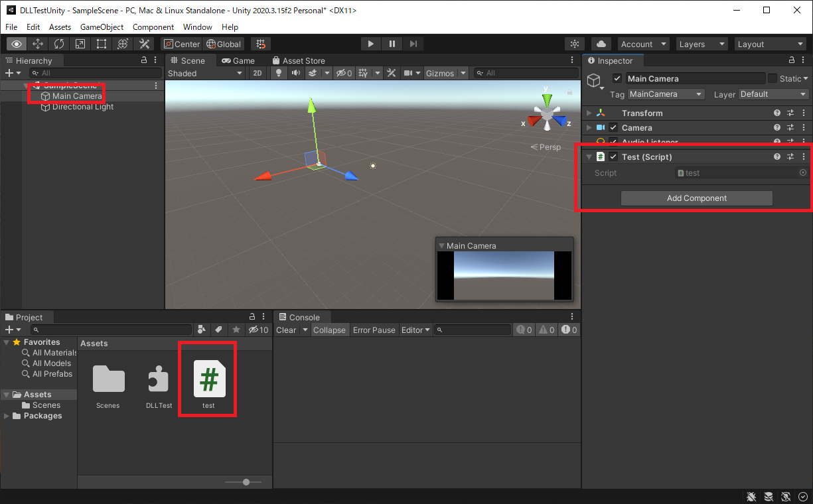Lock the Inspector panel
The image size is (813, 504).
point(791,60)
